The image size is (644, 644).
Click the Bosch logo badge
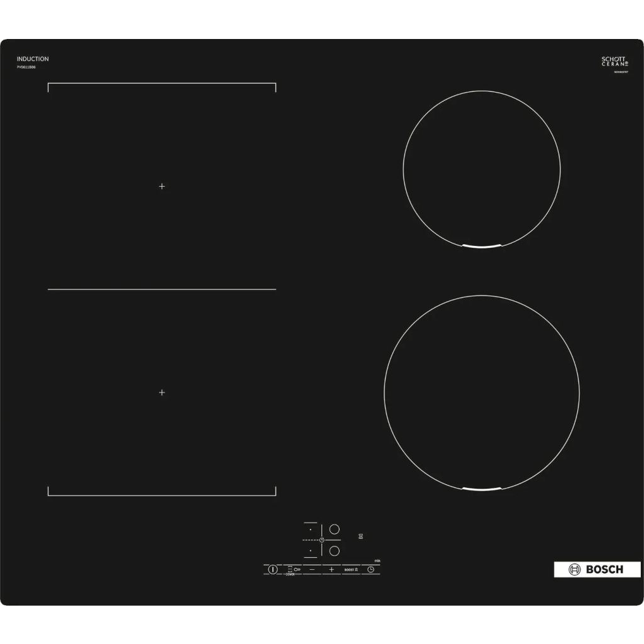tap(597, 569)
